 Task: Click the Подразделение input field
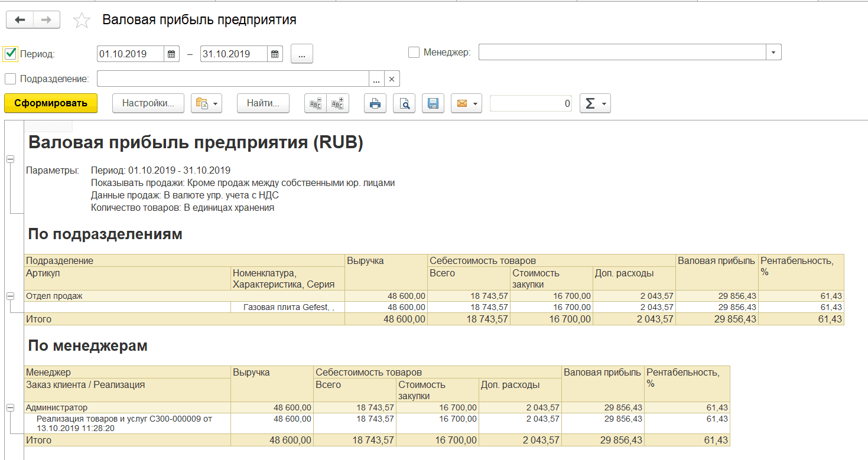click(233, 79)
